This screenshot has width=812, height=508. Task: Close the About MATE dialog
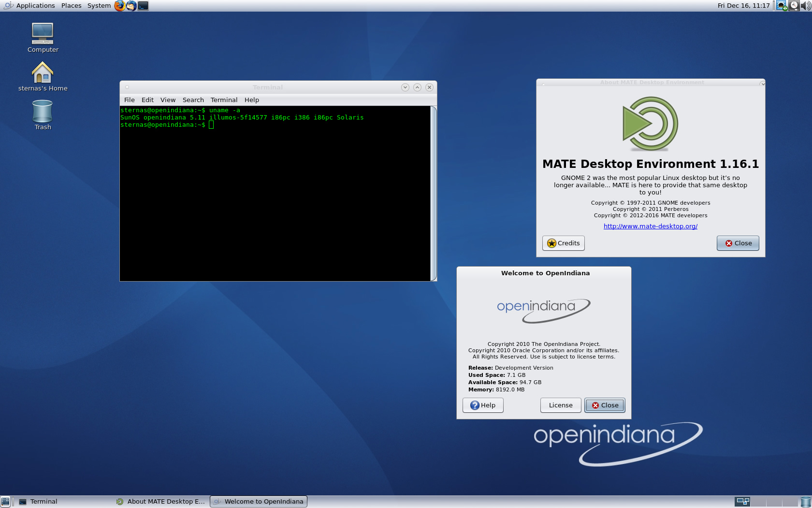[738, 243]
